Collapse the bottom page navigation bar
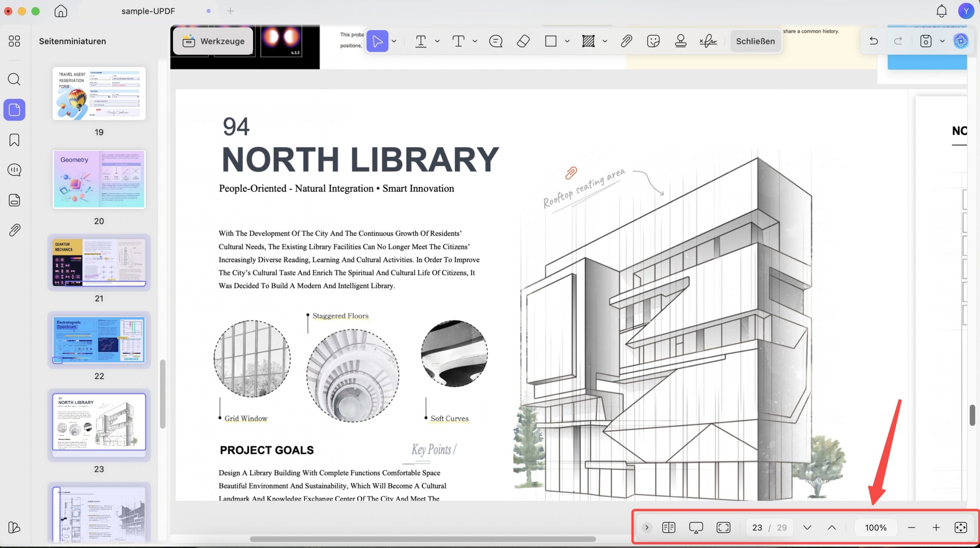 click(647, 527)
